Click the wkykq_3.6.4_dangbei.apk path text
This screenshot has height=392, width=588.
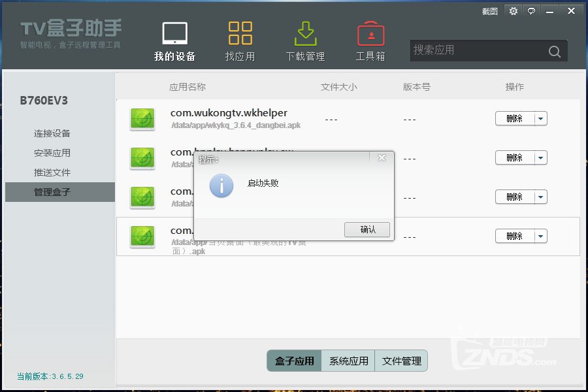(x=236, y=125)
